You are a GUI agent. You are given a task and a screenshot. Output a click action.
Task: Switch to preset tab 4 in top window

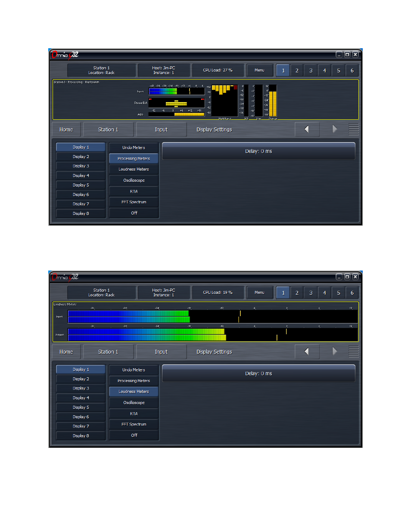[324, 71]
